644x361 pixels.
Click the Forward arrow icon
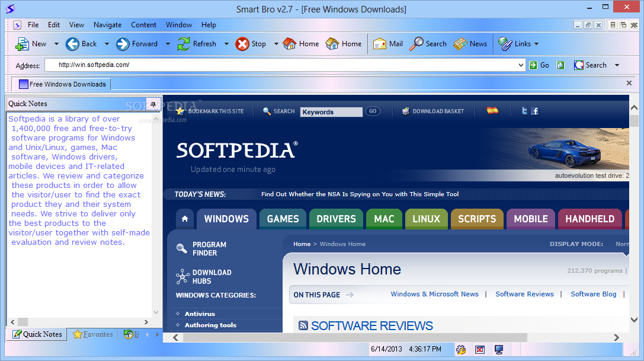point(123,44)
